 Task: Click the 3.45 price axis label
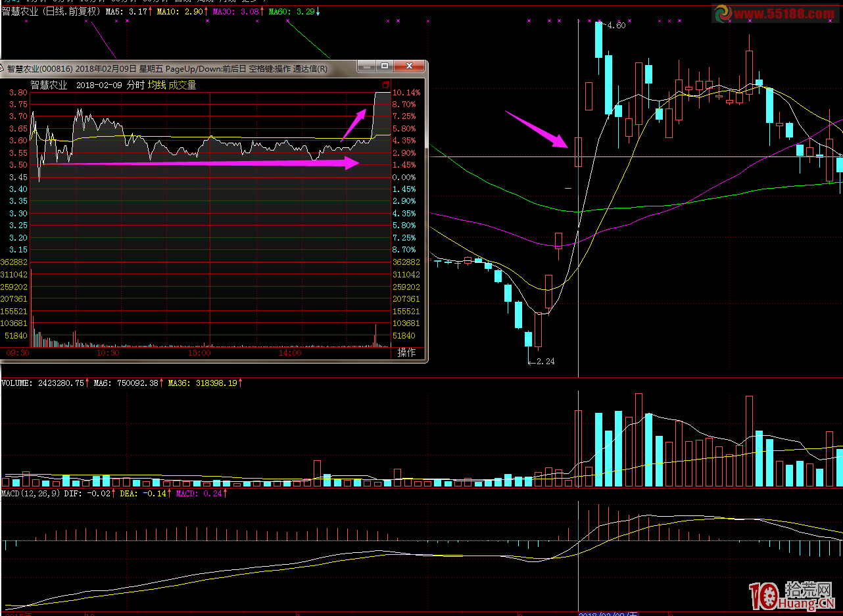tap(18, 178)
